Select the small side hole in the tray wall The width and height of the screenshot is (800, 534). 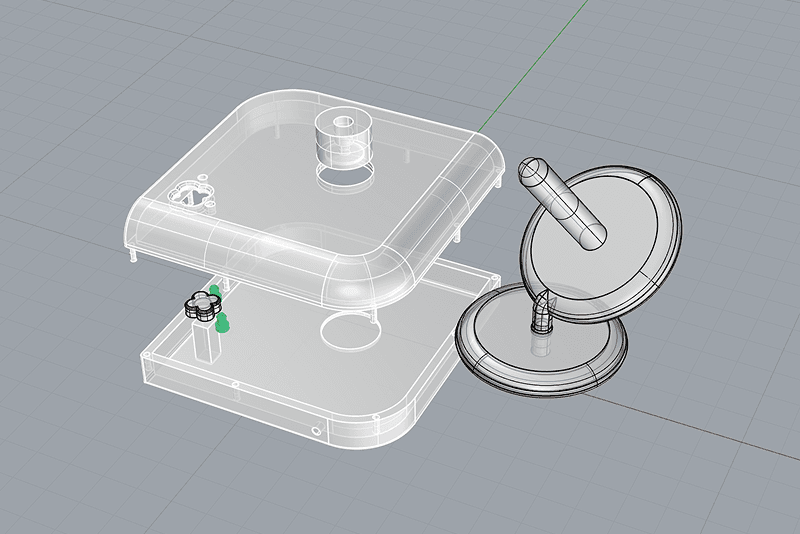(316, 430)
